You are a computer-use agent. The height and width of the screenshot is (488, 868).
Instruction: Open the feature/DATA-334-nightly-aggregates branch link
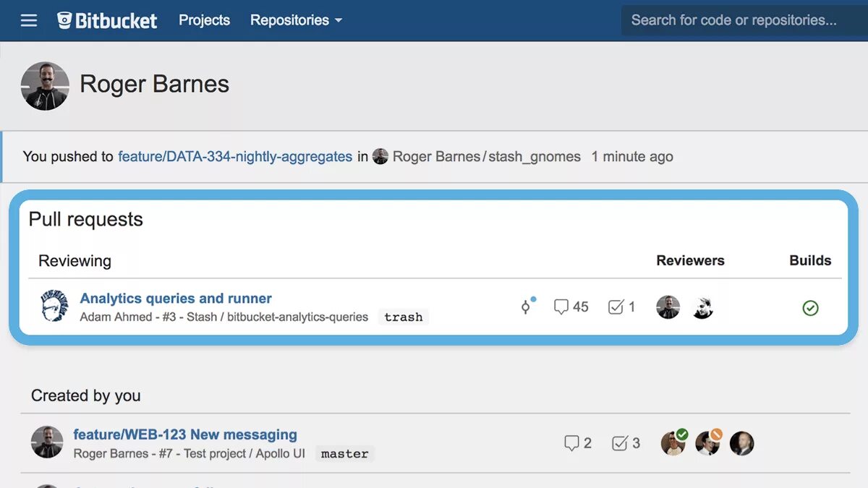235,156
